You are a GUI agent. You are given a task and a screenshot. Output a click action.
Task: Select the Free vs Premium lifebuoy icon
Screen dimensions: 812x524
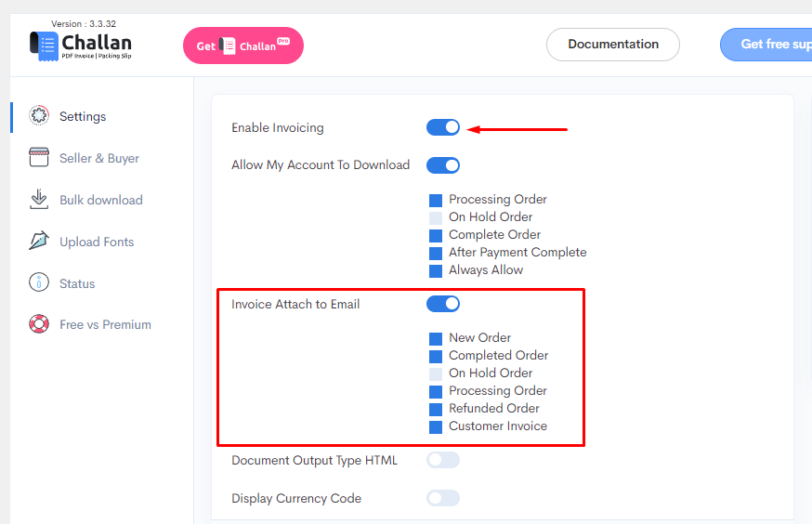39,324
